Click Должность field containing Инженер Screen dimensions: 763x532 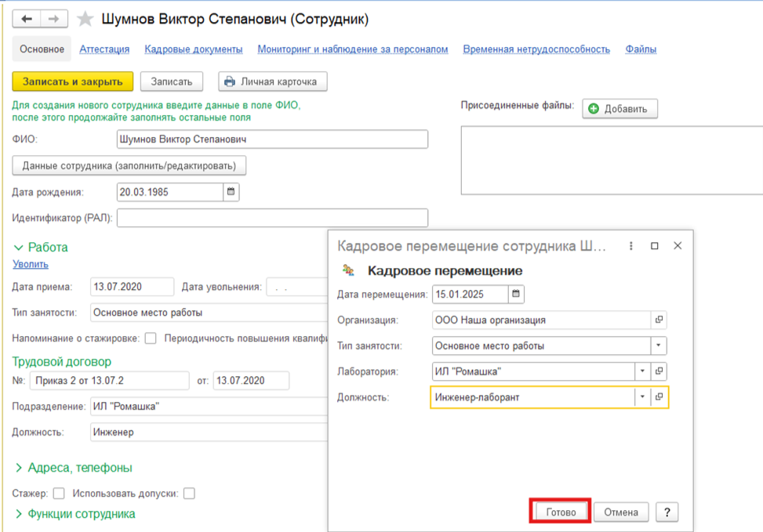pos(209,432)
